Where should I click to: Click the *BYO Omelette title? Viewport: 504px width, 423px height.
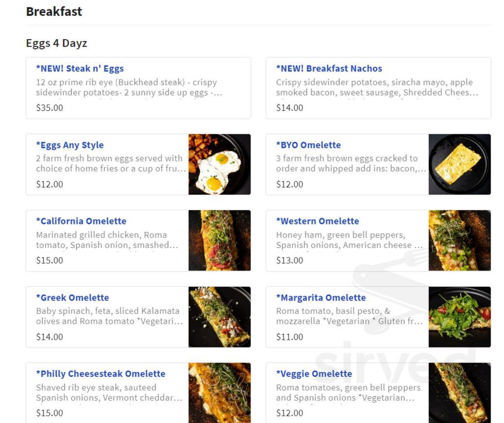coord(309,145)
